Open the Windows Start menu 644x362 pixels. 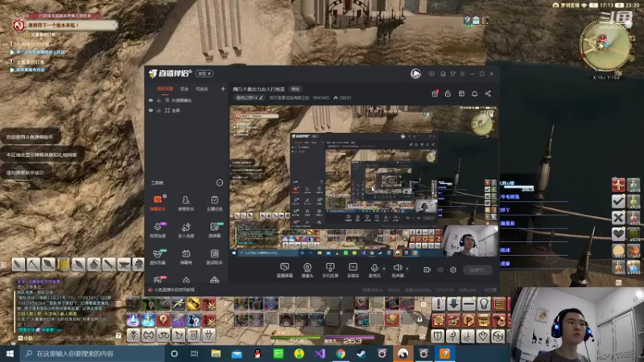tap(10, 353)
